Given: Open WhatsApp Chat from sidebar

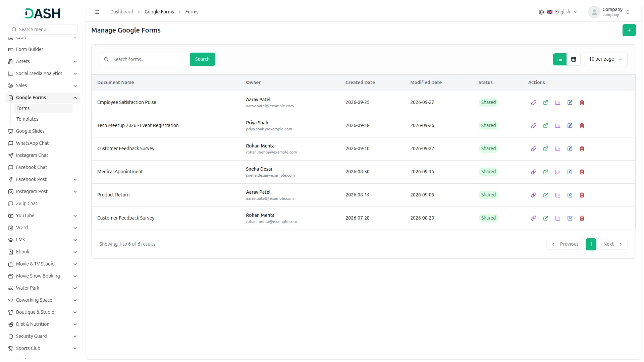Looking at the screenshot, I should click(x=43, y=143).
